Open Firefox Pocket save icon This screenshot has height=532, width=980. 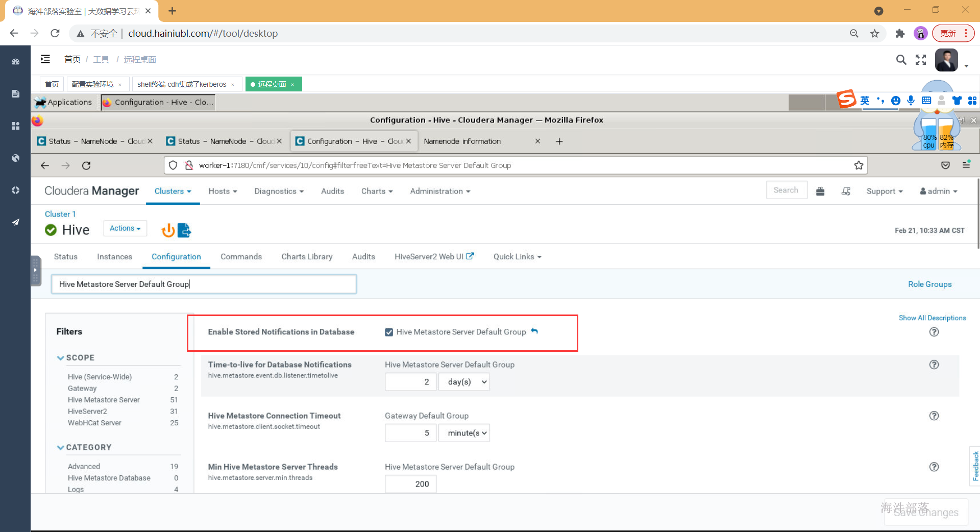click(x=945, y=165)
